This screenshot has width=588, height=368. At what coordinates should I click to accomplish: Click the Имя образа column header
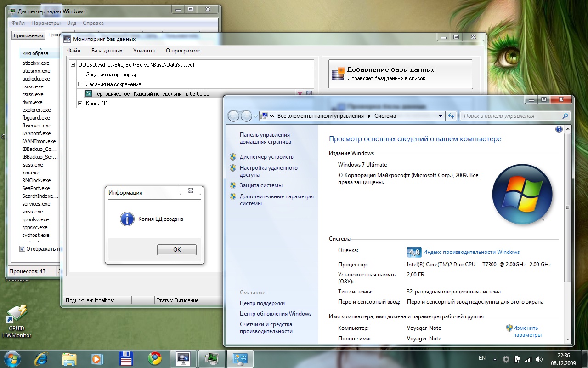click(x=40, y=53)
